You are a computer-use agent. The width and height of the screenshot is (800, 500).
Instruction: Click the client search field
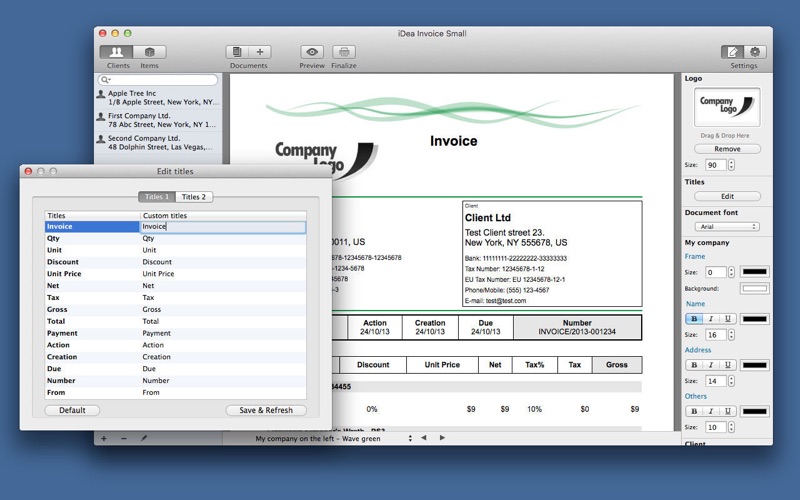[x=159, y=80]
